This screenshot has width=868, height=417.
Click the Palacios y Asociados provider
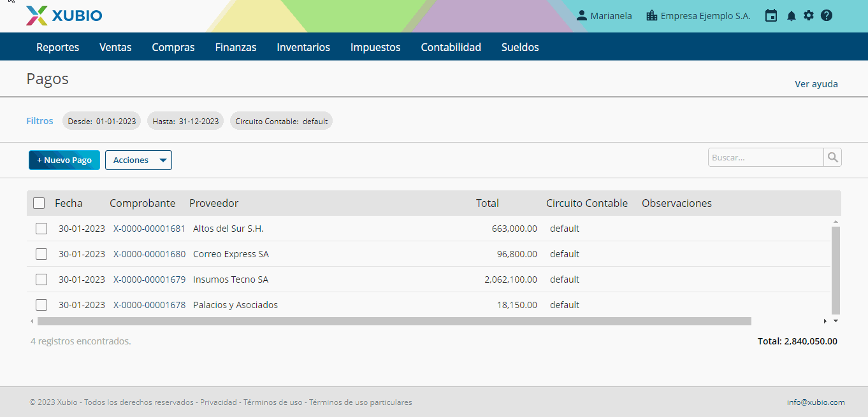(235, 305)
